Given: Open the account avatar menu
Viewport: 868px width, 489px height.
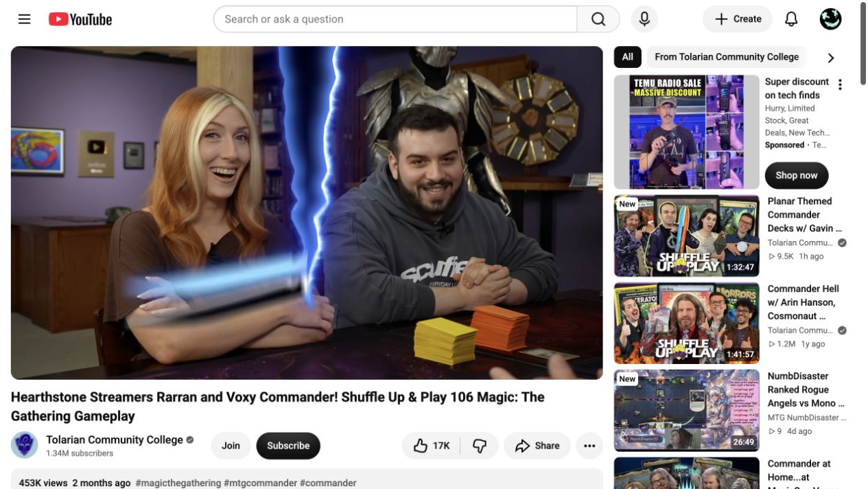Looking at the screenshot, I should [x=830, y=19].
